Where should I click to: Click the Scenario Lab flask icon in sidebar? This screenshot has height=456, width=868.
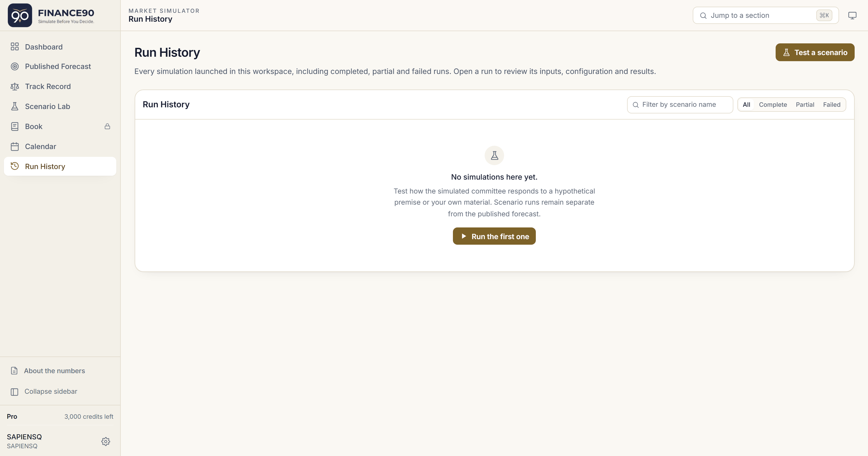(x=14, y=106)
